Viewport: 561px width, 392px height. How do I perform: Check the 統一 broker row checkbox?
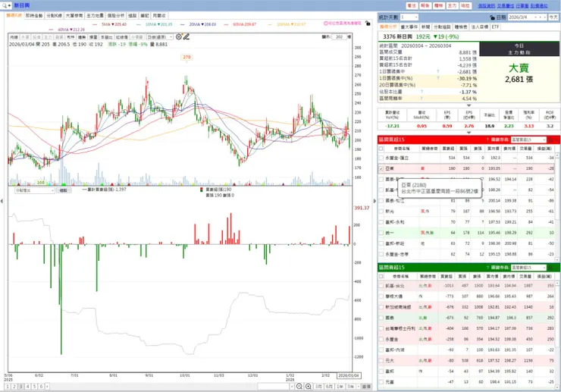(381, 233)
